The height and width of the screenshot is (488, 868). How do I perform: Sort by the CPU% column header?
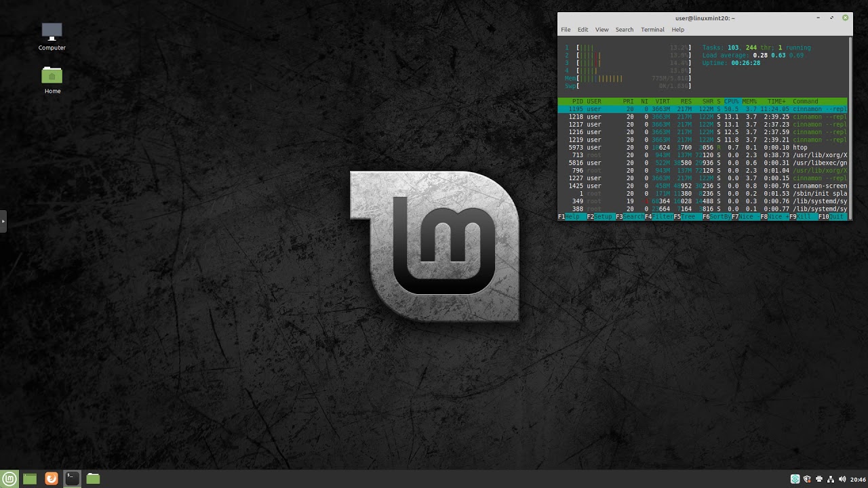[732, 101]
